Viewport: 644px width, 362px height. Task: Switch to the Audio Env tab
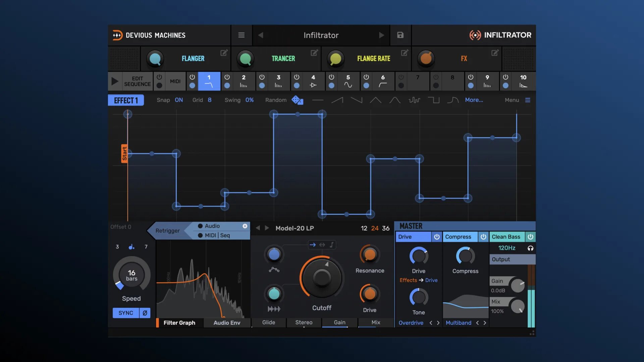point(227,323)
